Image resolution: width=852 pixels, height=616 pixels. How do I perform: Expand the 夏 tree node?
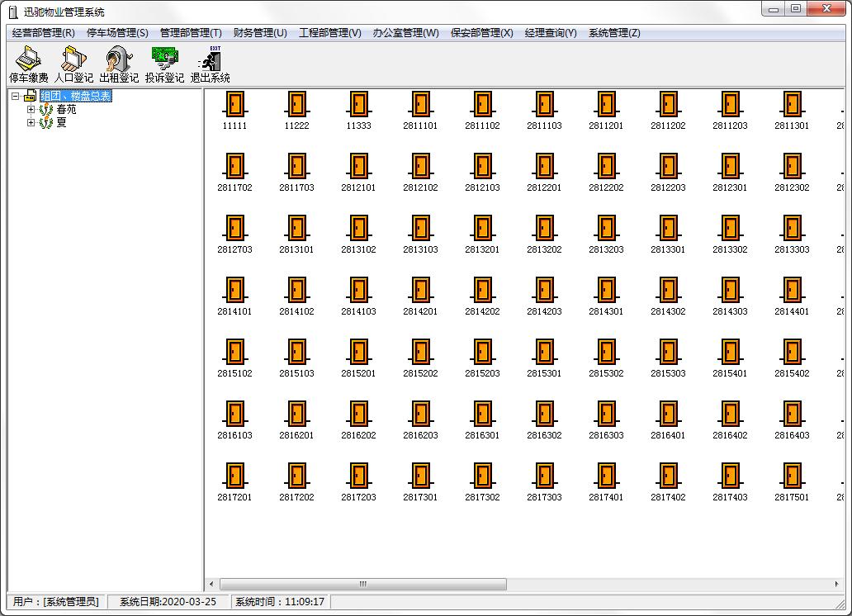[31, 122]
